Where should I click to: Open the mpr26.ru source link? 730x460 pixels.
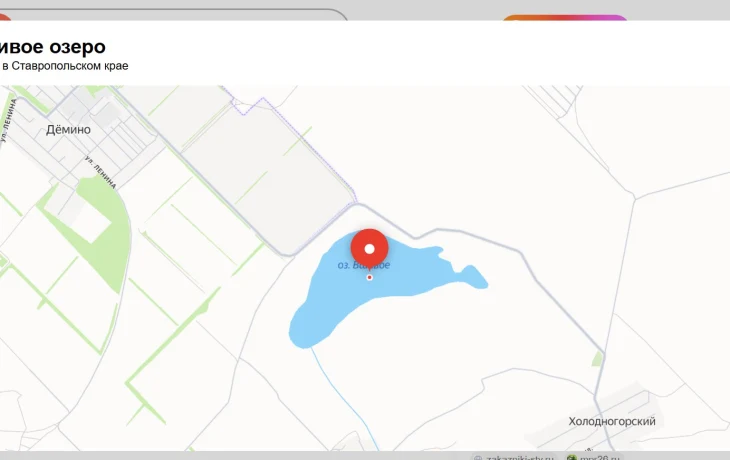pos(600,457)
